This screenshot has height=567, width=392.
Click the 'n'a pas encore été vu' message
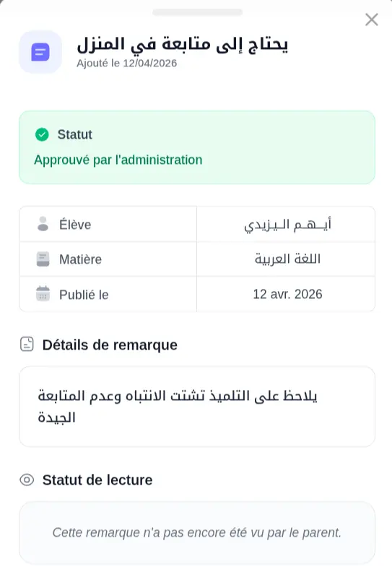197,532
